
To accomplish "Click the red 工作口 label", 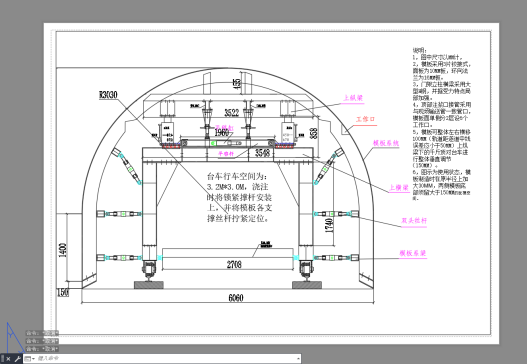I will pyautogui.click(x=365, y=119).
